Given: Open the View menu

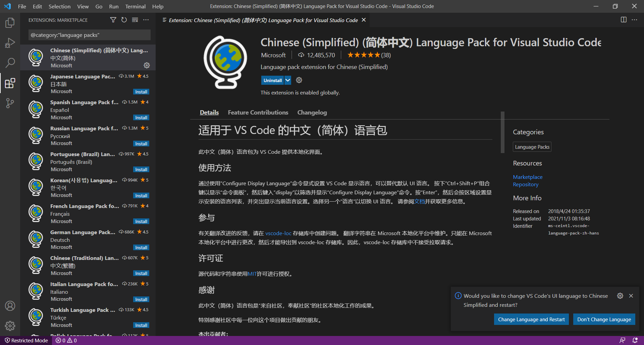Looking at the screenshot, I should 83,6.
